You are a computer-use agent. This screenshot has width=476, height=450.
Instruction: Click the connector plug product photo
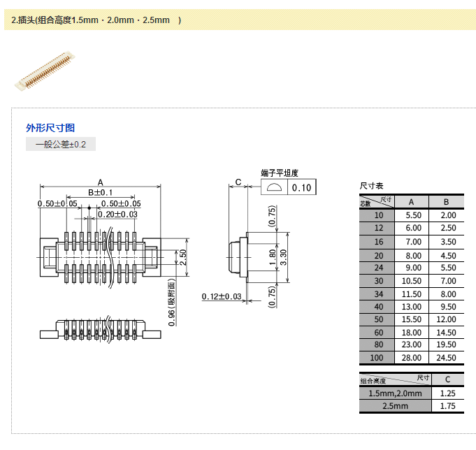pyautogui.click(x=44, y=70)
